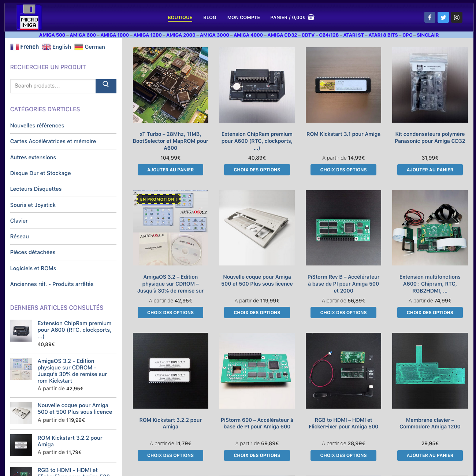Image resolution: width=476 pixels, height=476 pixels.
Task: Open the Twitter profile icon
Action: 443,17
